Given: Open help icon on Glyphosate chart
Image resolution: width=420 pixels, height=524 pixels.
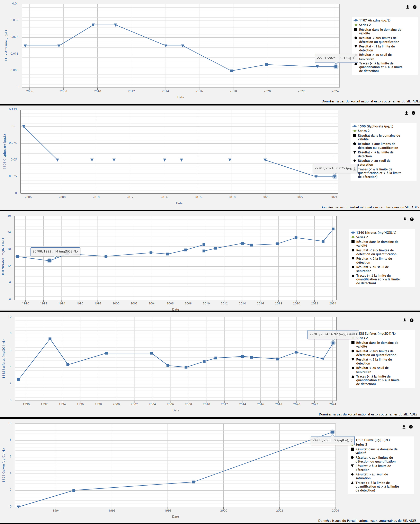Looking at the screenshot, I should (x=413, y=113).
